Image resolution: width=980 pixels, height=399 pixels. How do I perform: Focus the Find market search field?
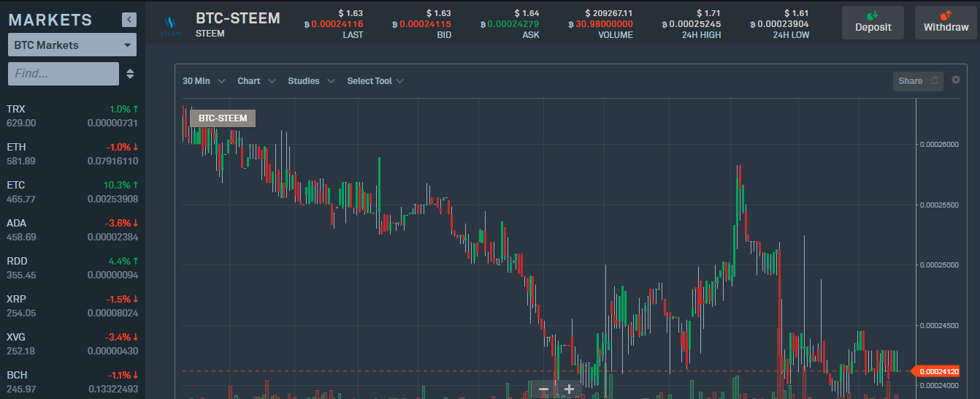tap(64, 74)
